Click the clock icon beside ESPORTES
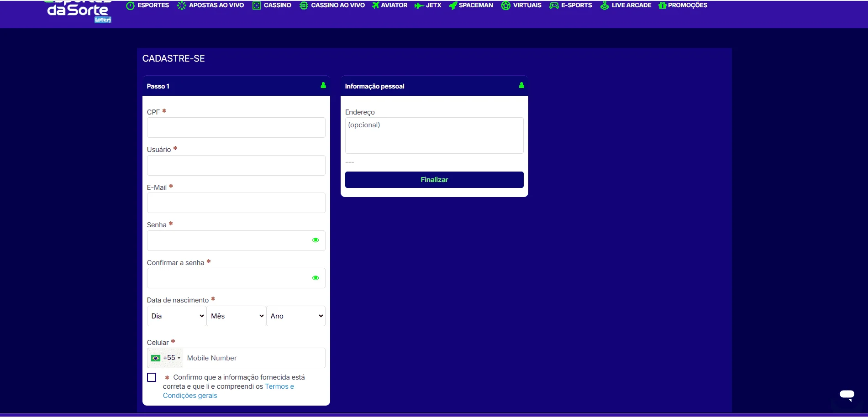Image resolution: width=868 pixels, height=417 pixels. (x=130, y=5)
